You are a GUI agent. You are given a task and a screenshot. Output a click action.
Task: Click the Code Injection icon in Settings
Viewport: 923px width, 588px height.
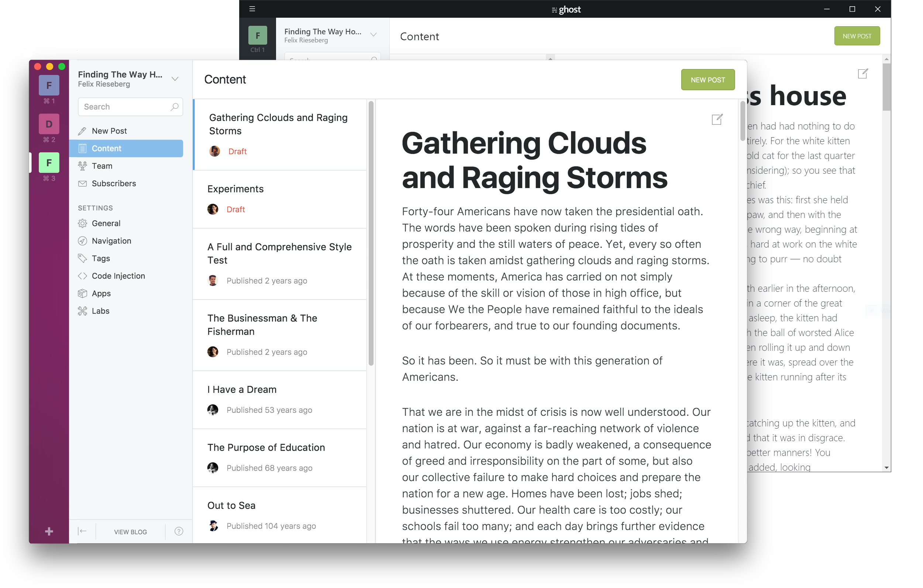click(82, 275)
